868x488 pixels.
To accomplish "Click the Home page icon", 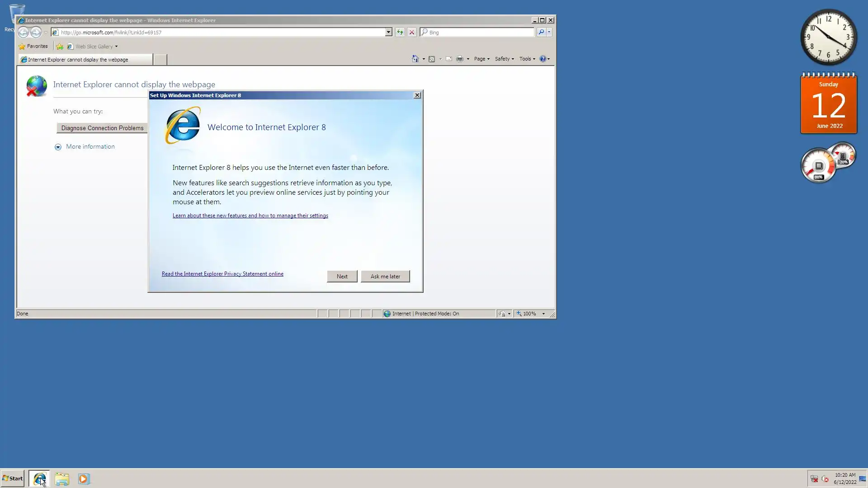I will 415,59.
